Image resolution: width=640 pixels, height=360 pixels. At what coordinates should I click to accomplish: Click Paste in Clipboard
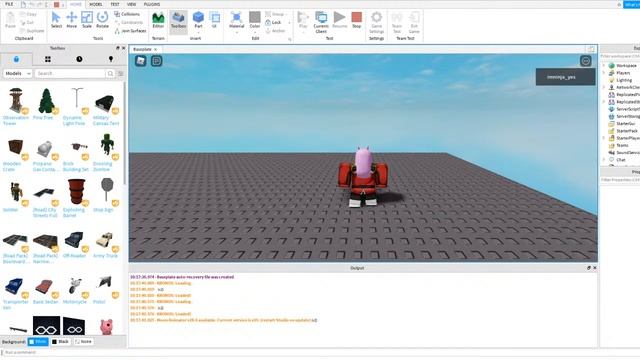click(10, 20)
